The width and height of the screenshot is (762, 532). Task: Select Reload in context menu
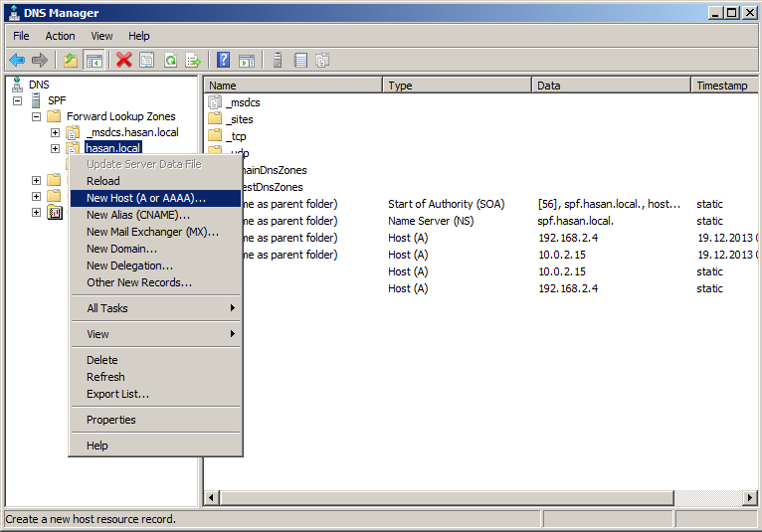tap(155, 181)
